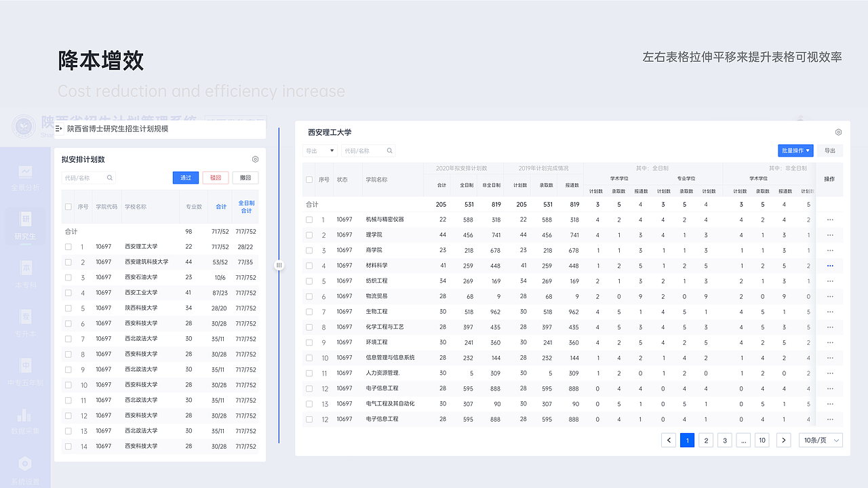Click the 材料科学 college name
The height and width of the screenshot is (488, 868).
(377, 266)
